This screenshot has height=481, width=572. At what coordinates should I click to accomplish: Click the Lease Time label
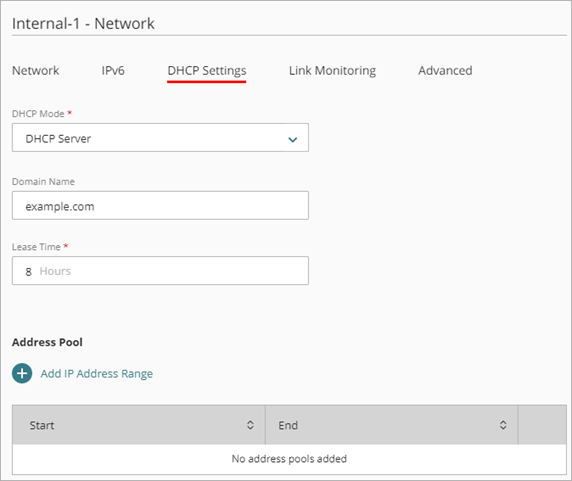pos(36,247)
